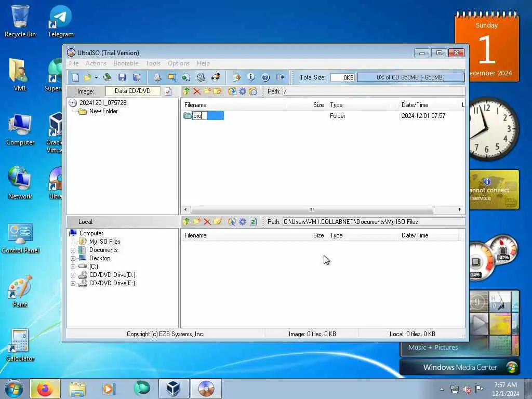Click the image pane Up green arrow icon
Image resolution: width=532 pixels, height=399 pixels.
(187, 91)
